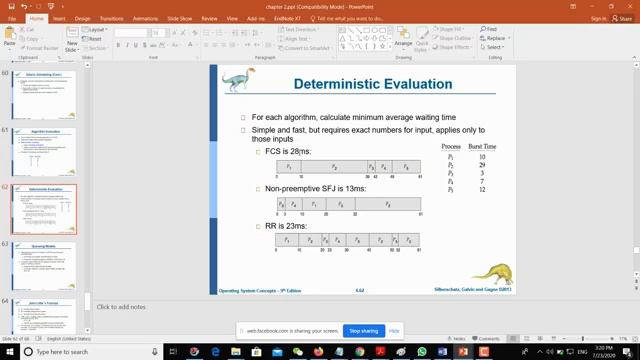Expand Shape Outline dropdown
The height and width of the screenshot is (360, 640).
452,38
